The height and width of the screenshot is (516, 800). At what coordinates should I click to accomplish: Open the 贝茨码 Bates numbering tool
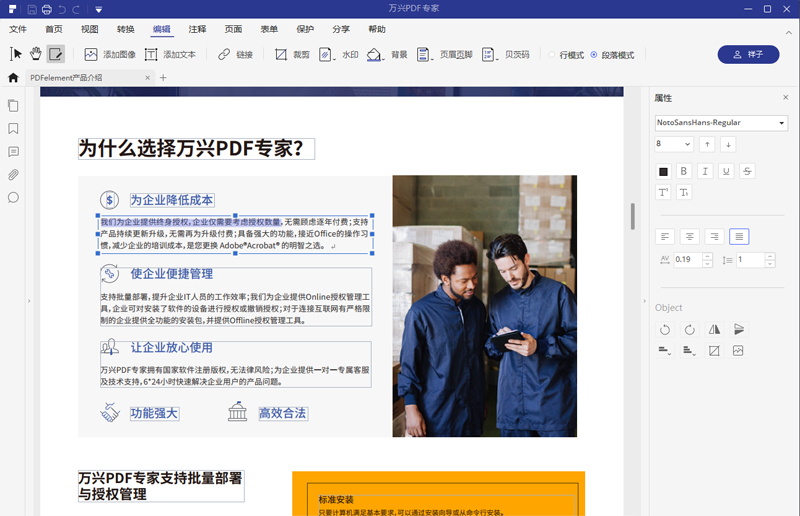coord(506,54)
